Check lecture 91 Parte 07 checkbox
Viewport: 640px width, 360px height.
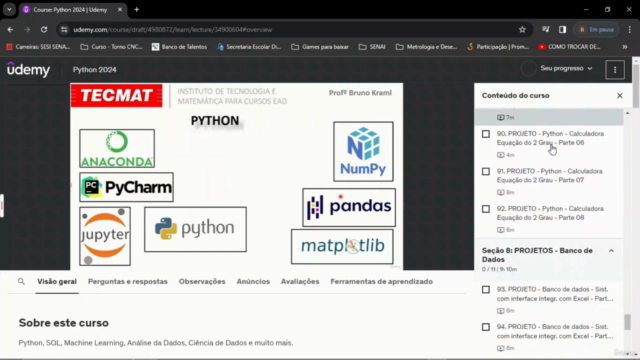[x=486, y=171]
